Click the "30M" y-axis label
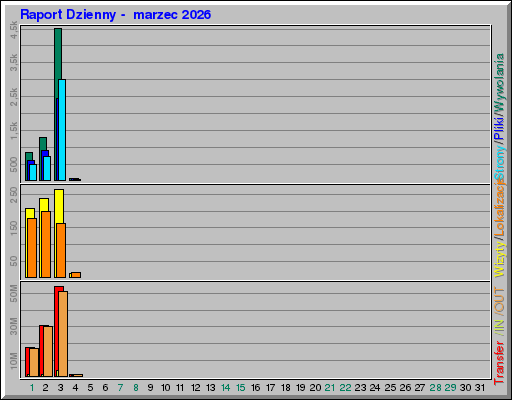Image resolution: width=512 pixels, height=400 pixels. tap(14, 327)
